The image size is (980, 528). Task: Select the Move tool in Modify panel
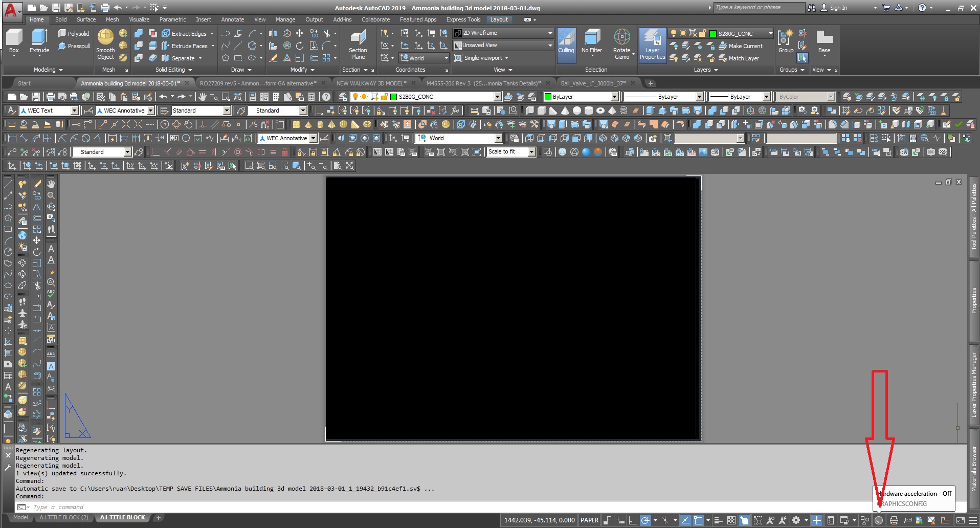coord(300,33)
